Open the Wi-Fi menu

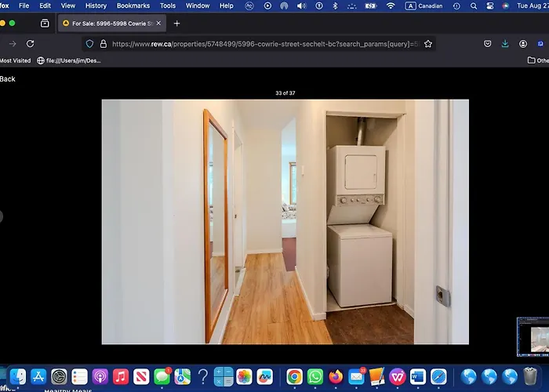pyautogui.click(x=391, y=6)
